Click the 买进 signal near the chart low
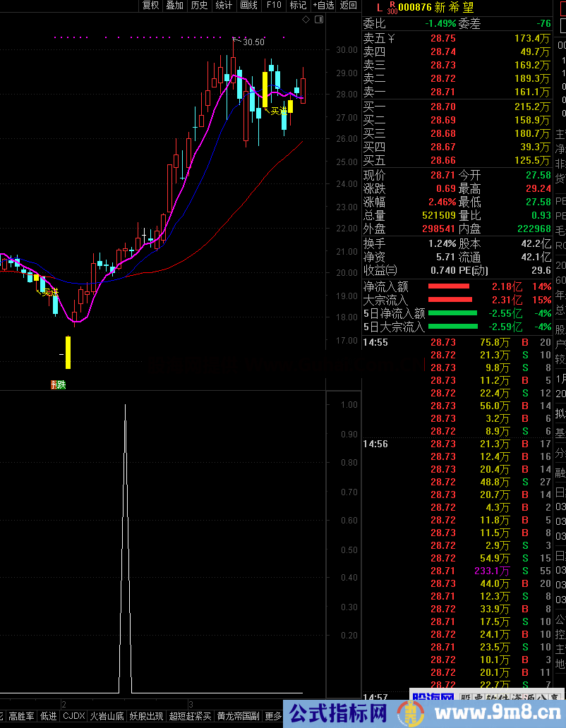Screen dimensions: 566x728 (49, 292)
